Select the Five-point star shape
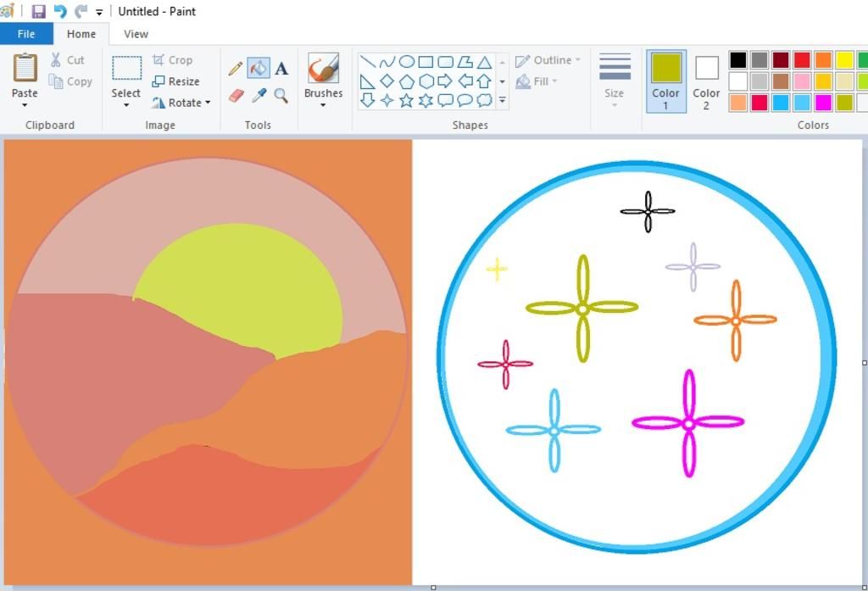Image resolution: width=868 pixels, height=591 pixels. click(407, 100)
